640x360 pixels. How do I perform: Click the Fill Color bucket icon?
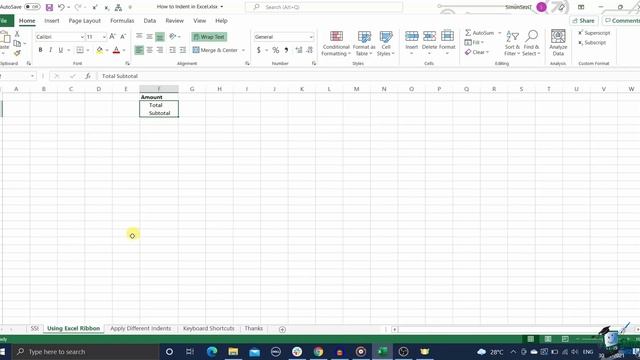pyautogui.click(x=100, y=50)
